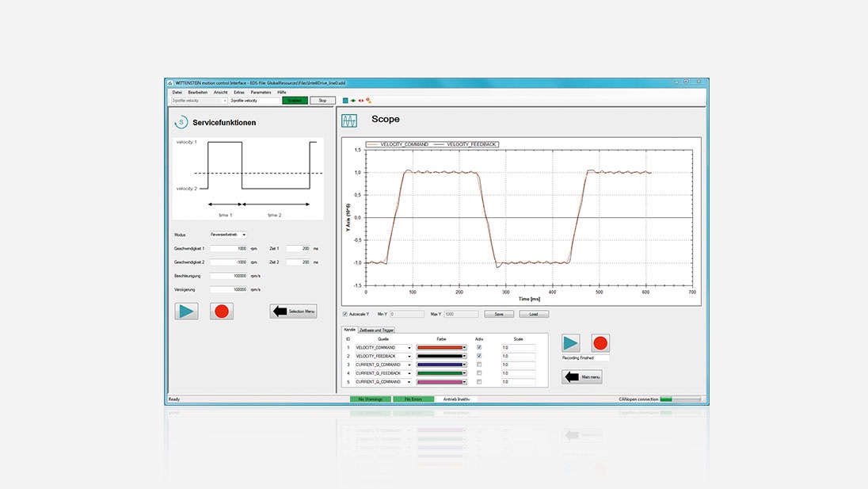Click the red double-arrow toolbar icon
Screen dimensions: 868x489
(x=360, y=101)
